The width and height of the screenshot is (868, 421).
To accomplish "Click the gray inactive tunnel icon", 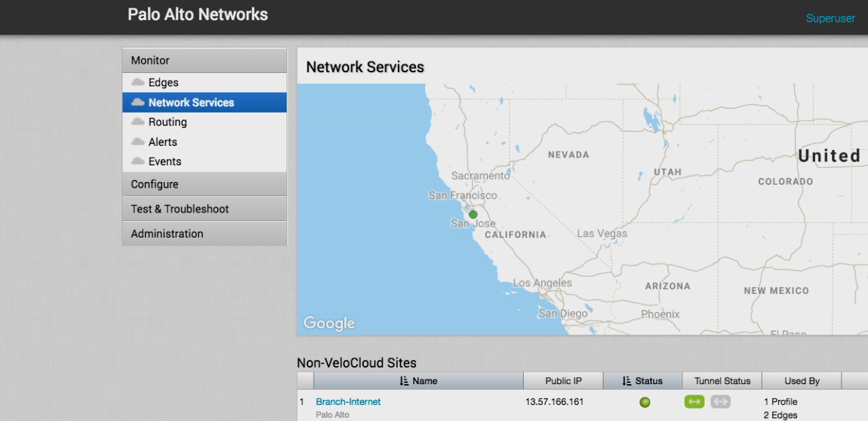I will coord(721,402).
